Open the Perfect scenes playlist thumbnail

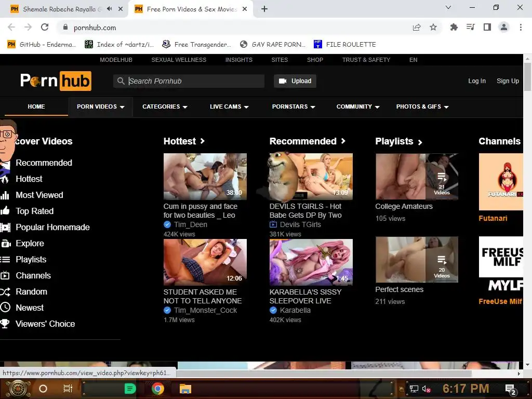[x=417, y=260]
